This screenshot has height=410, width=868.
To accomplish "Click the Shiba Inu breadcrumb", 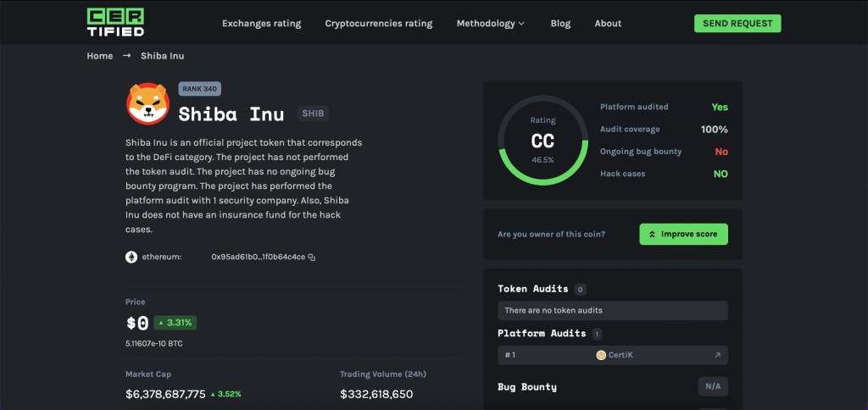I will (162, 56).
